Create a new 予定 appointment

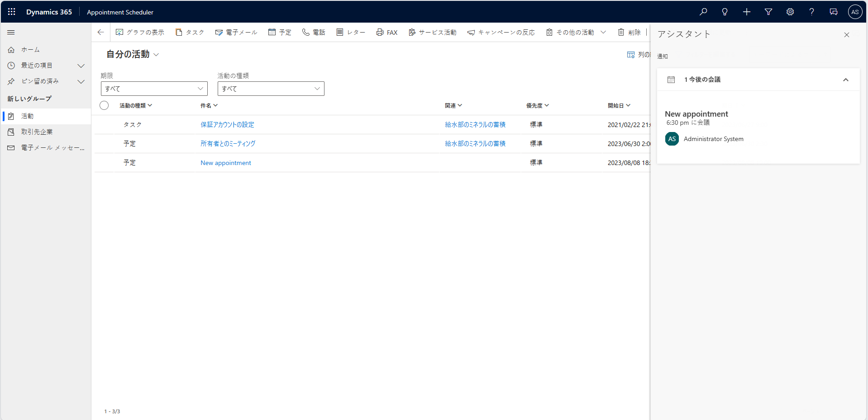pos(280,32)
